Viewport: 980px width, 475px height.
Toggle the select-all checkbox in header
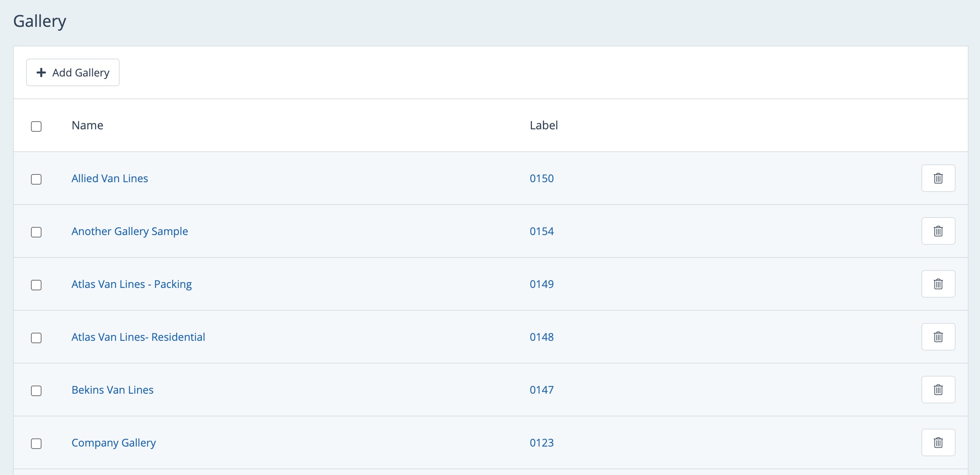pos(36,126)
